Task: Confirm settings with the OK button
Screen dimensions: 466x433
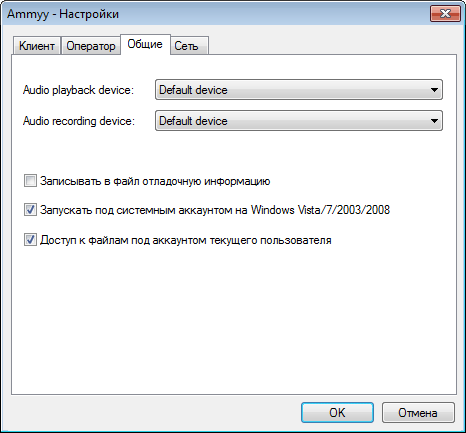Action: pyautogui.click(x=337, y=413)
